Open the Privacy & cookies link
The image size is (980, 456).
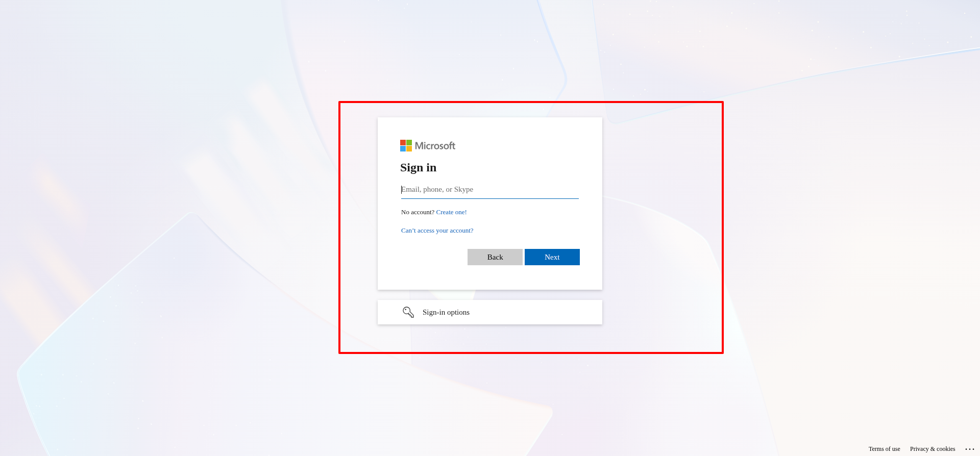click(x=933, y=449)
